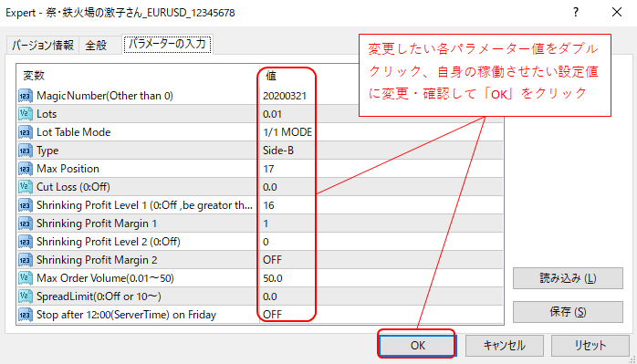Click the Cut Loss (0:Off) label

[x=73, y=187]
